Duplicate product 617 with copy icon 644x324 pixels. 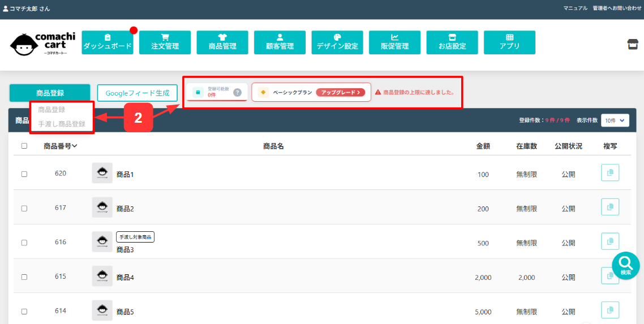(609, 208)
